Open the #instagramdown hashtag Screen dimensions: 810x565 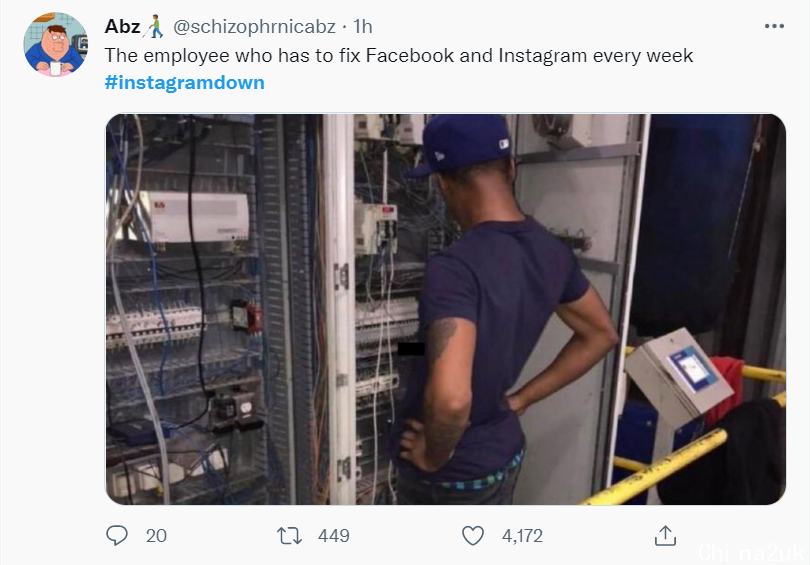pos(184,83)
